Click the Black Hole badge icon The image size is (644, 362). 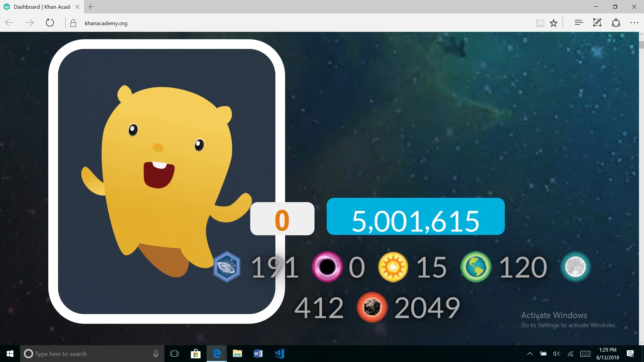coord(327,267)
